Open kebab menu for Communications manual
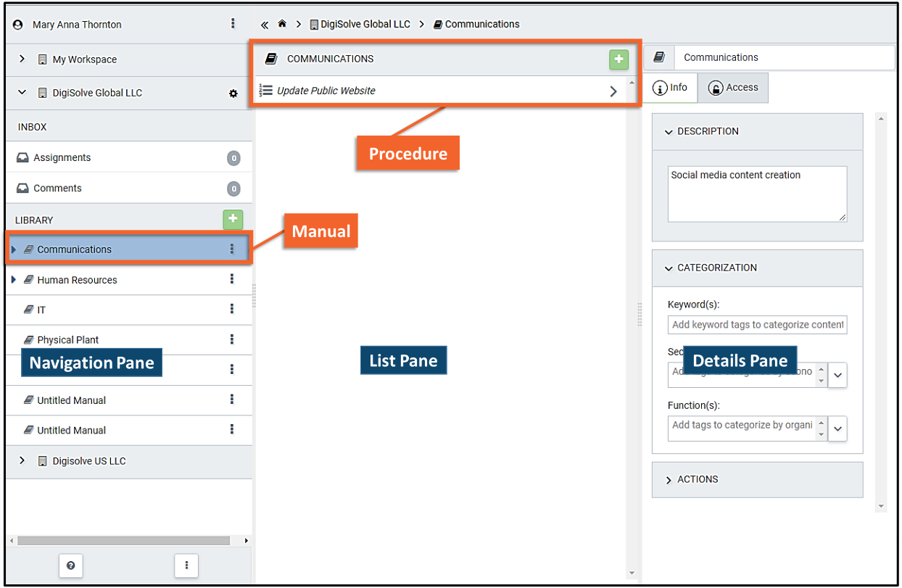This screenshot has width=902, height=588. point(232,249)
